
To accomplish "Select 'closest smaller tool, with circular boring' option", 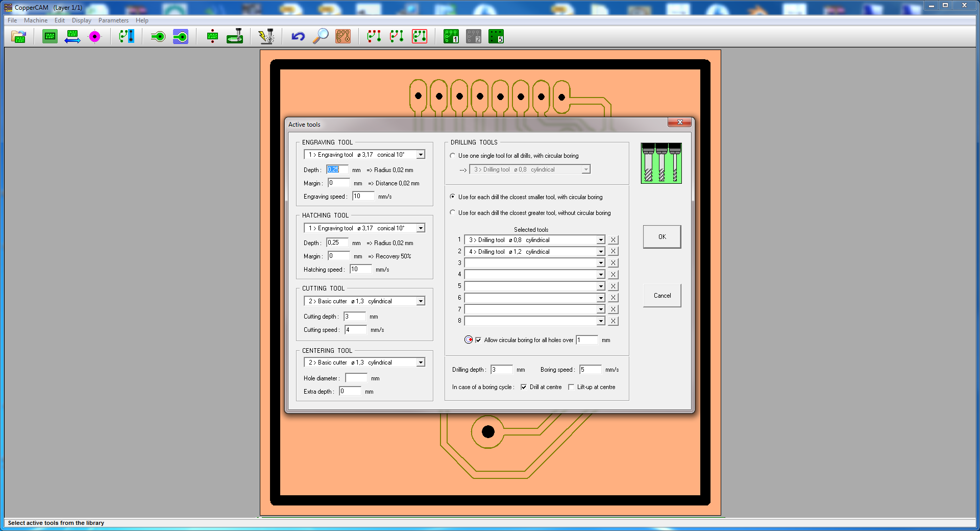I will tap(453, 197).
